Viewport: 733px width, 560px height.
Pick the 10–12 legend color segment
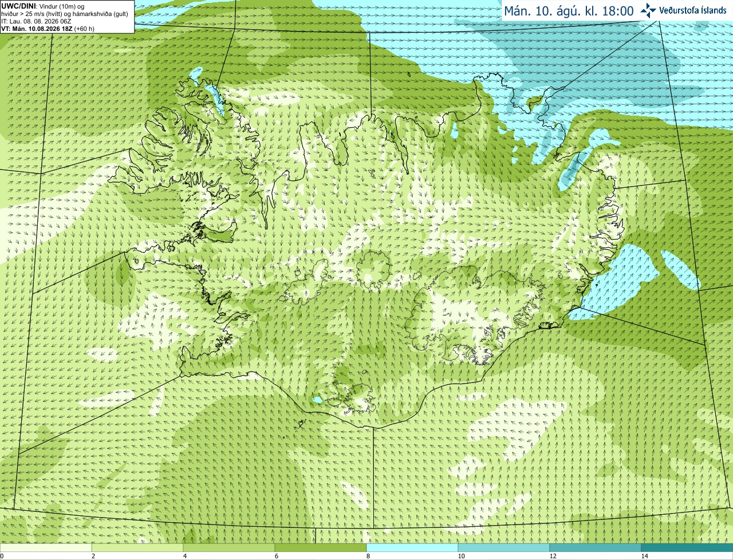coord(504,548)
